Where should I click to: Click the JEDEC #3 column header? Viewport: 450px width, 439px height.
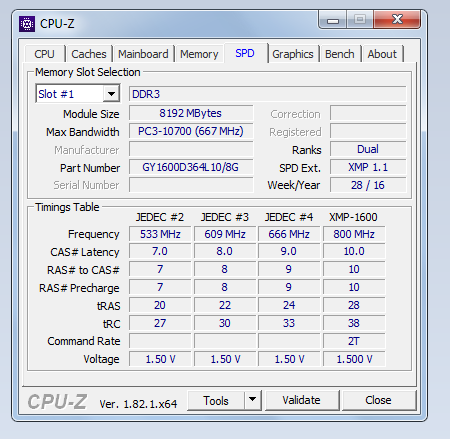point(225,217)
